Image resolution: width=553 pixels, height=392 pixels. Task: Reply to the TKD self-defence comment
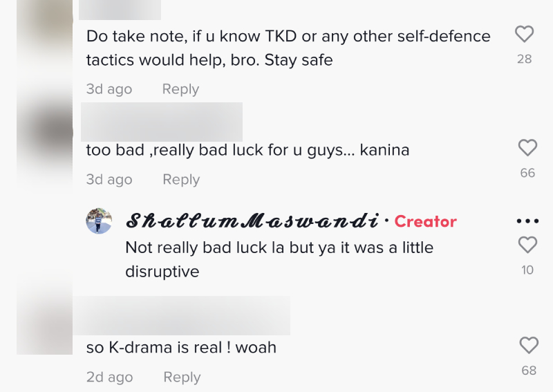180,89
